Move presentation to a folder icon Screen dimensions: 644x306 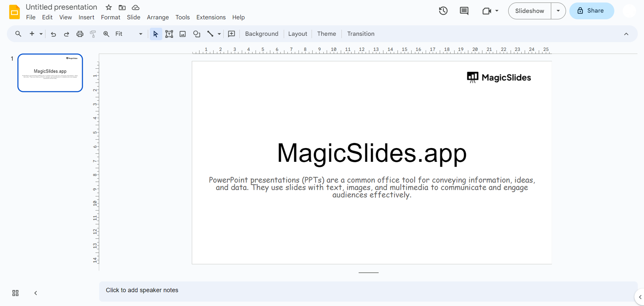click(x=122, y=7)
